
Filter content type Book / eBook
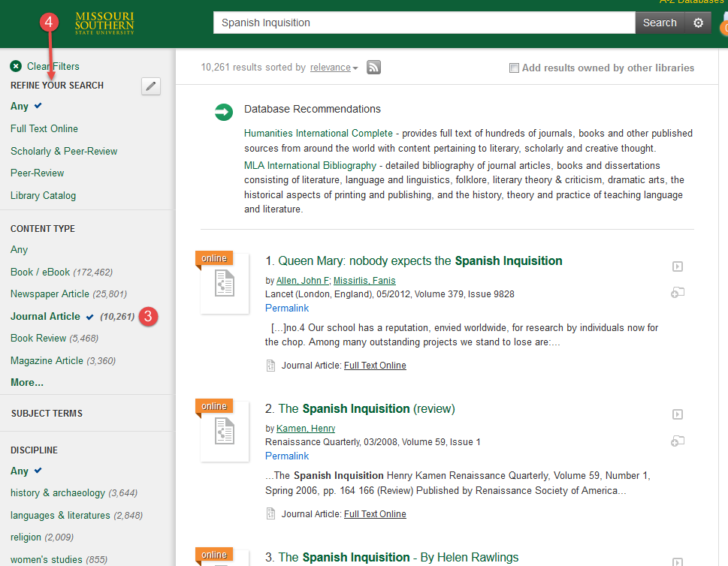tap(41, 272)
